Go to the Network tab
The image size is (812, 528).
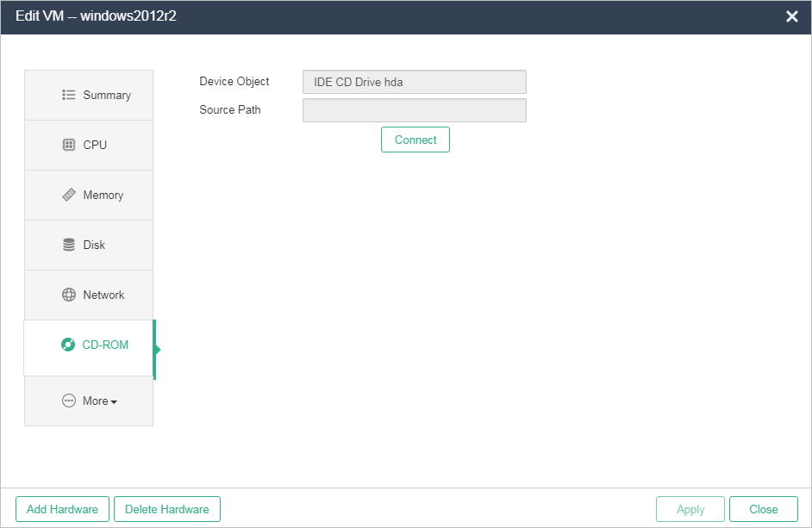[103, 295]
